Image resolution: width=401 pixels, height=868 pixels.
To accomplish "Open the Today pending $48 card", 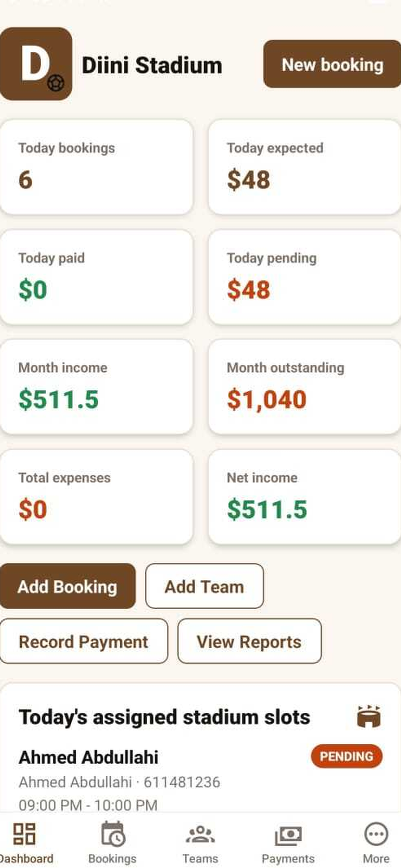I will click(305, 277).
